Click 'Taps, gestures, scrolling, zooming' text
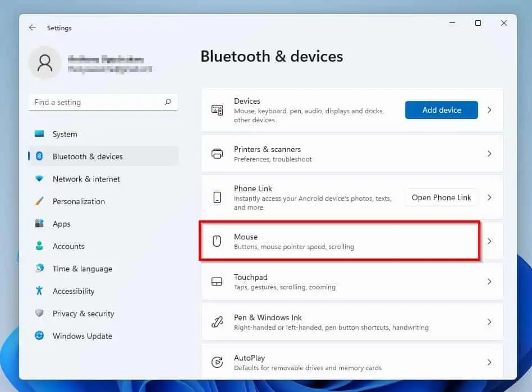532x392 pixels. pos(285,287)
